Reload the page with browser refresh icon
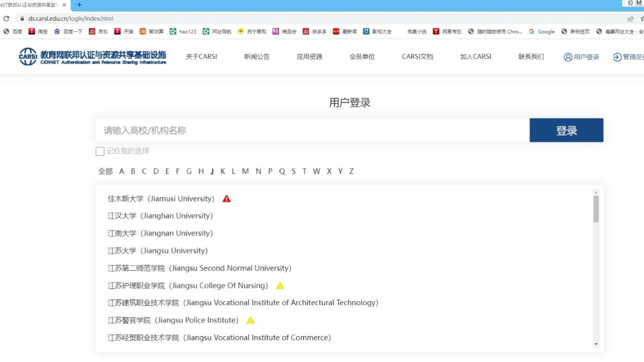 6,19
